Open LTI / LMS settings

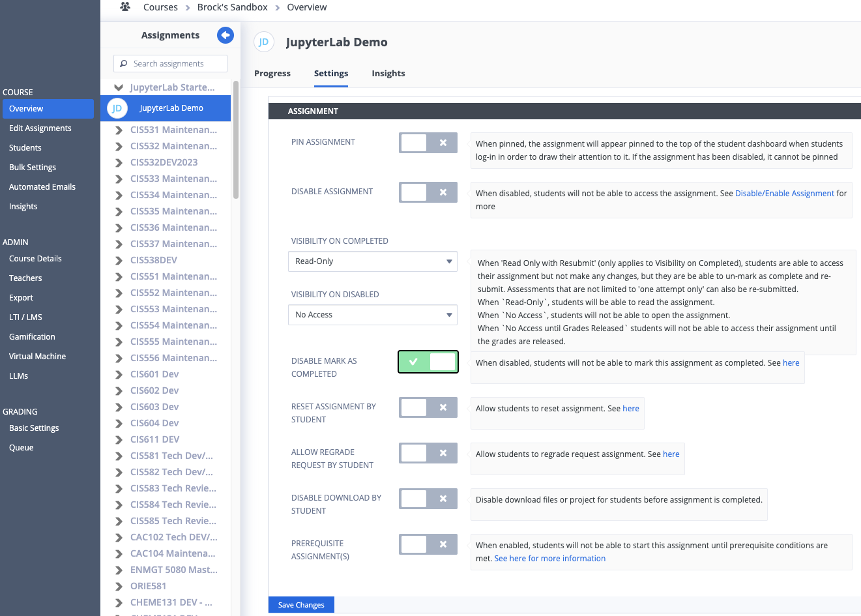point(25,317)
